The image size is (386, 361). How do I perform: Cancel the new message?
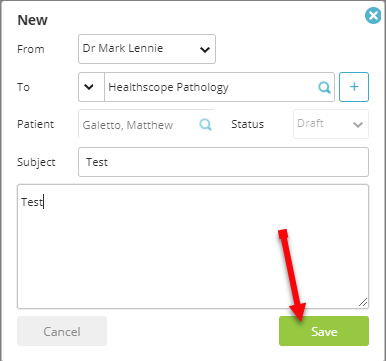coord(62,331)
